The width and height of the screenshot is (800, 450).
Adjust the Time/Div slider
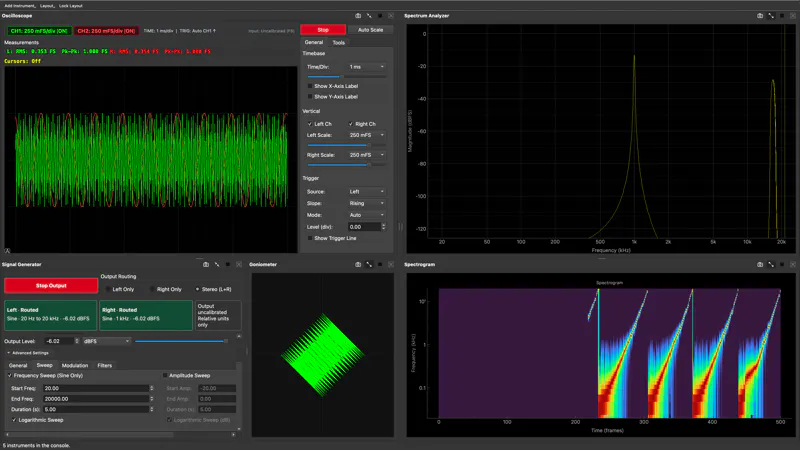pos(346,77)
